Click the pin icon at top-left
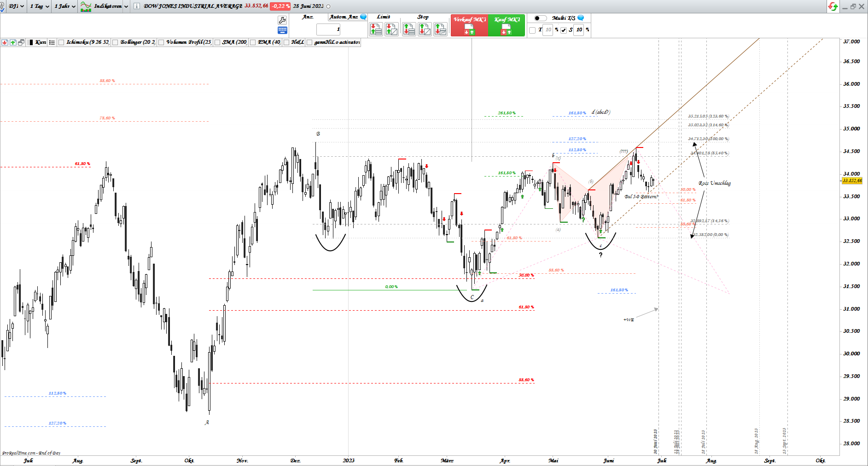The height and width of the screenshot is (466, 868). pyautogui.click(x=2, y=6)
